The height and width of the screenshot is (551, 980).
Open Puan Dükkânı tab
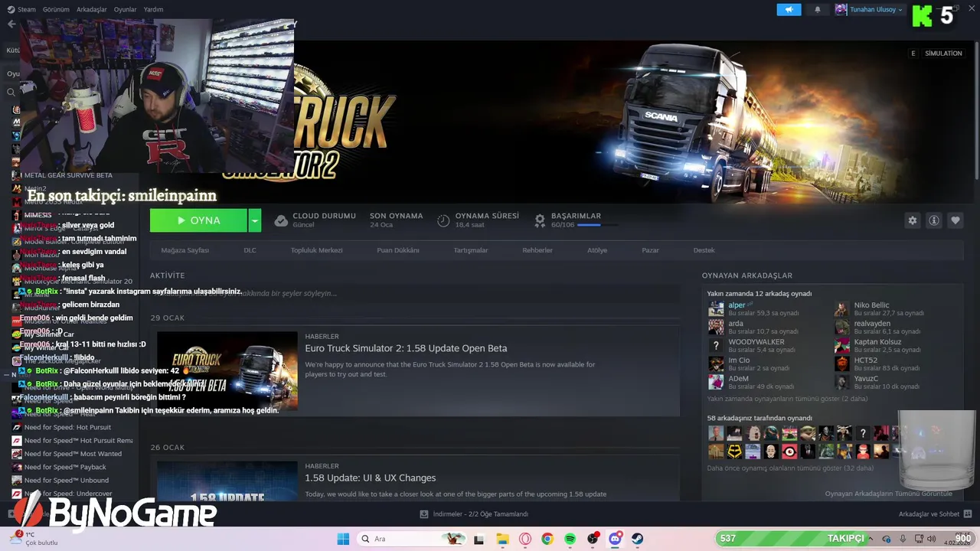398,250
